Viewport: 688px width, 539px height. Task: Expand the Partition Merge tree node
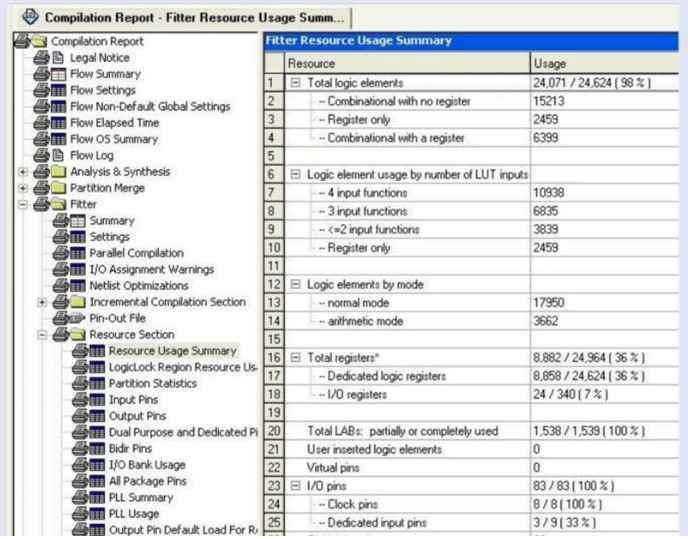point(23,188)
